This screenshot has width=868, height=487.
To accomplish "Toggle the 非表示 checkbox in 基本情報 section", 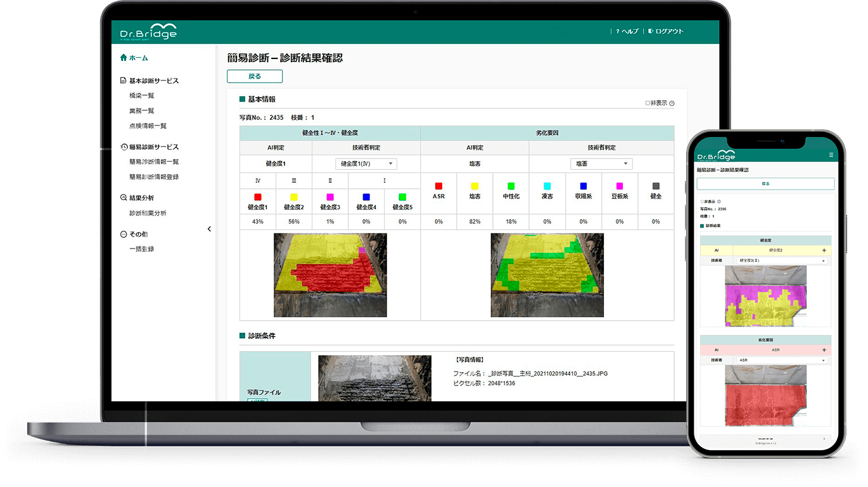I will (x=648, y=103).
